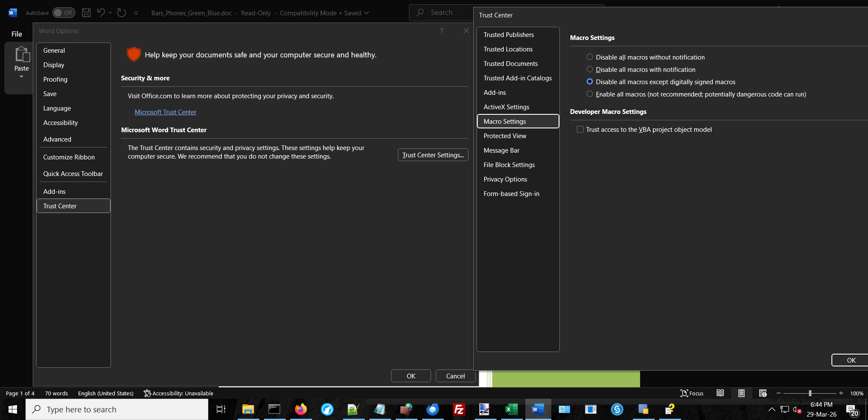This screenshot has height=420, width=868.
Task: Click the zoom slider handle
Action: click(810, 393)
